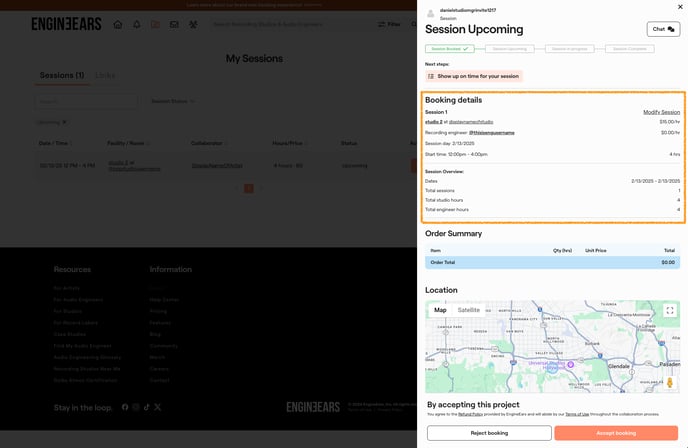Expand the Session Status dropdown

[173, 101]
